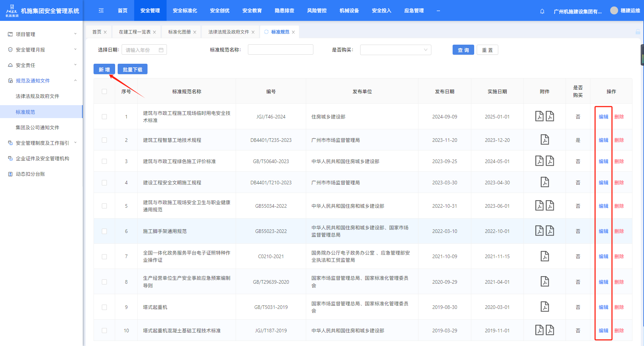Switch to the 隐患排查 top menu

(x=284, y=11)
